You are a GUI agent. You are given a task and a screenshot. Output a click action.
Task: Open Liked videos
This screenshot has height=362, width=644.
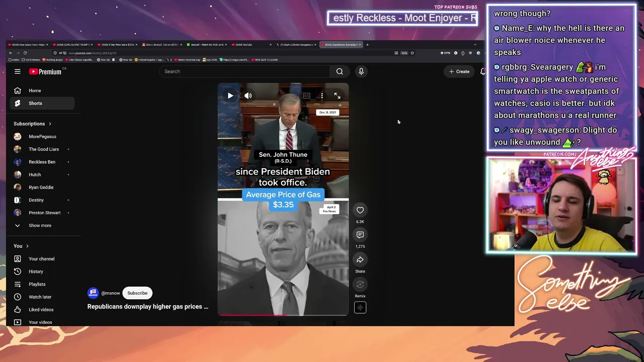(x=42, y=310)
